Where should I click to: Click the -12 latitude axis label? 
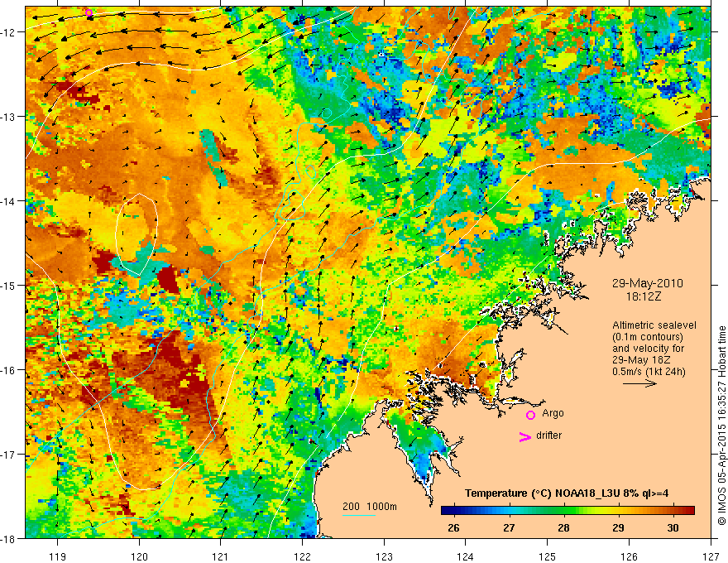point(10,32)
